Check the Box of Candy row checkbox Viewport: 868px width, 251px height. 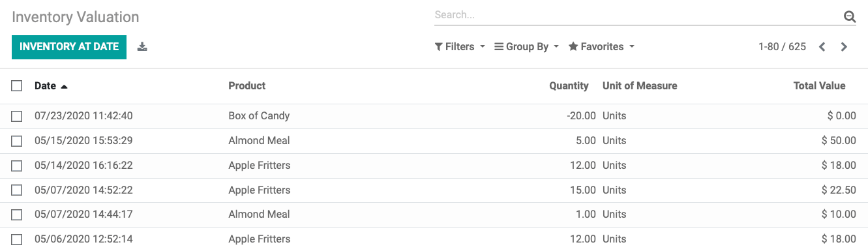click(x=17, y=116)
